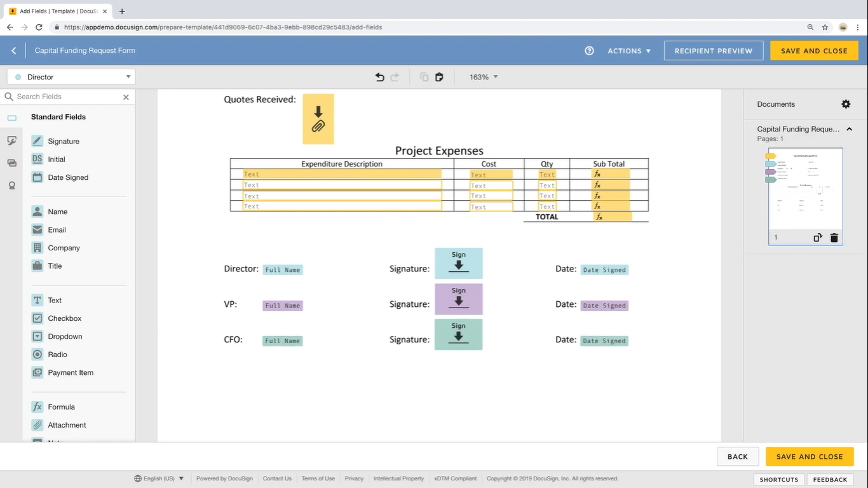Image resolution: width=868 pixels, height=488 pixels.
Task: Pick the Attachment paperclip icon
Action: click(x=37, y=425)
